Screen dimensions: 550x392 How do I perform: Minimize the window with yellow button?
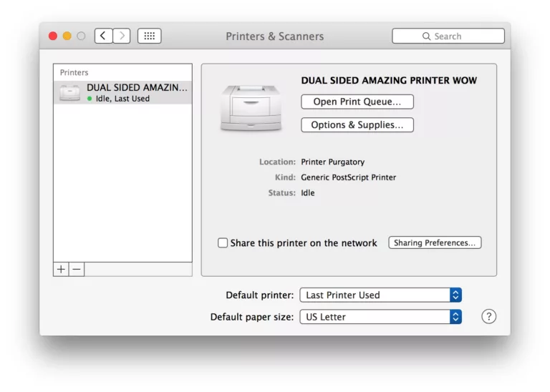67,36
